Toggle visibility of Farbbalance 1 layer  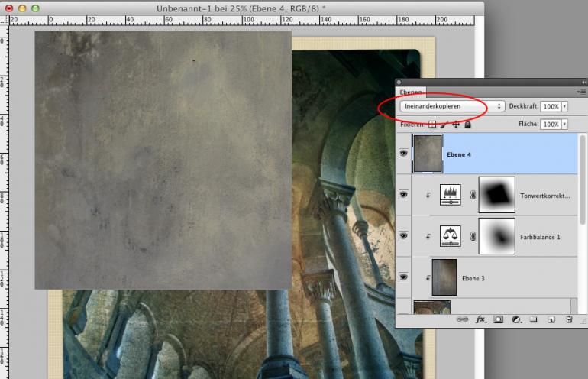[x=403, y=235]
